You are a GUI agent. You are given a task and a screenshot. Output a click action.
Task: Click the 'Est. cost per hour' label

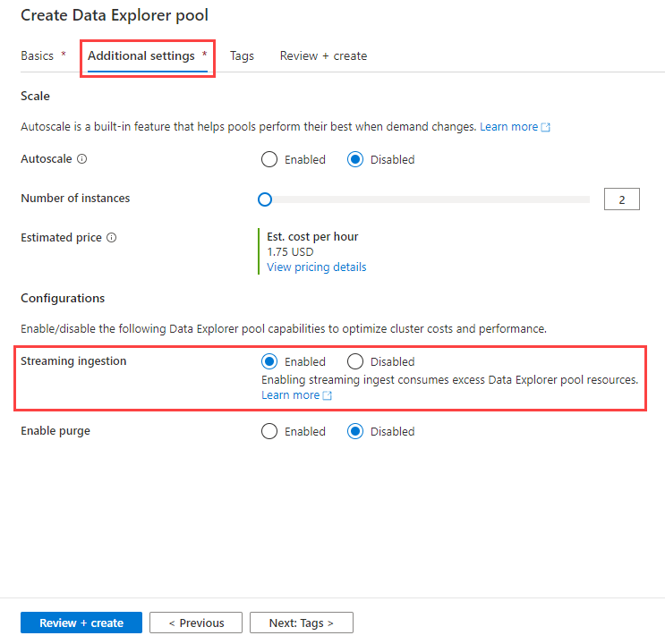coord(312,236)
